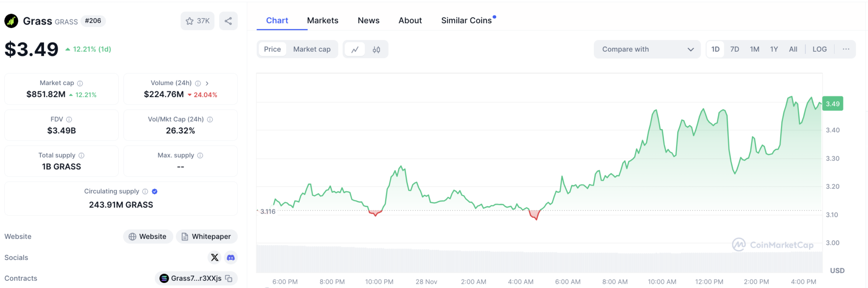
Task: Open the Similar Coins tab
Action: tap(467, 20)
